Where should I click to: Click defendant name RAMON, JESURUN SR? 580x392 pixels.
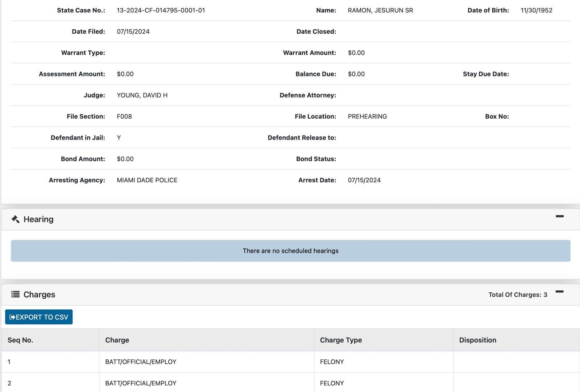tap(380, 10)
